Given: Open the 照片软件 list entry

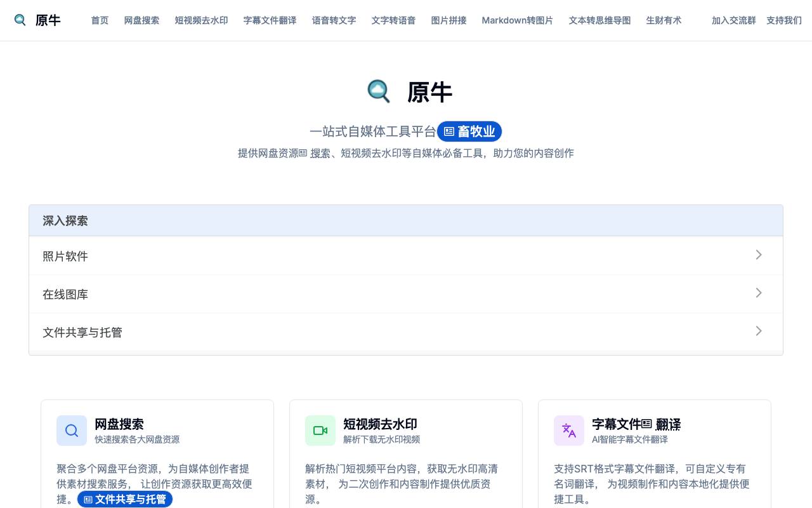Looking at the screenshot, I should pyautogui.click(x=406, y=256).
